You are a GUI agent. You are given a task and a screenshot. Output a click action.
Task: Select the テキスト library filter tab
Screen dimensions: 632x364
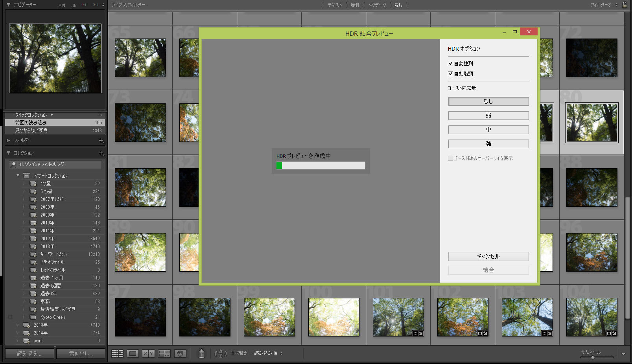(x=335, y=5)
